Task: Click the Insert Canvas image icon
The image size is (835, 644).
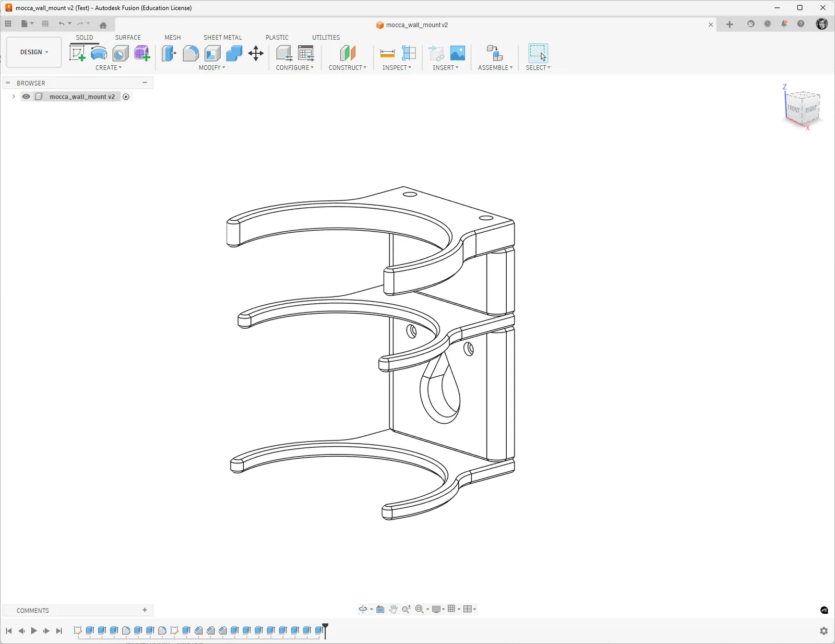Action: click(x=458, y=53)
